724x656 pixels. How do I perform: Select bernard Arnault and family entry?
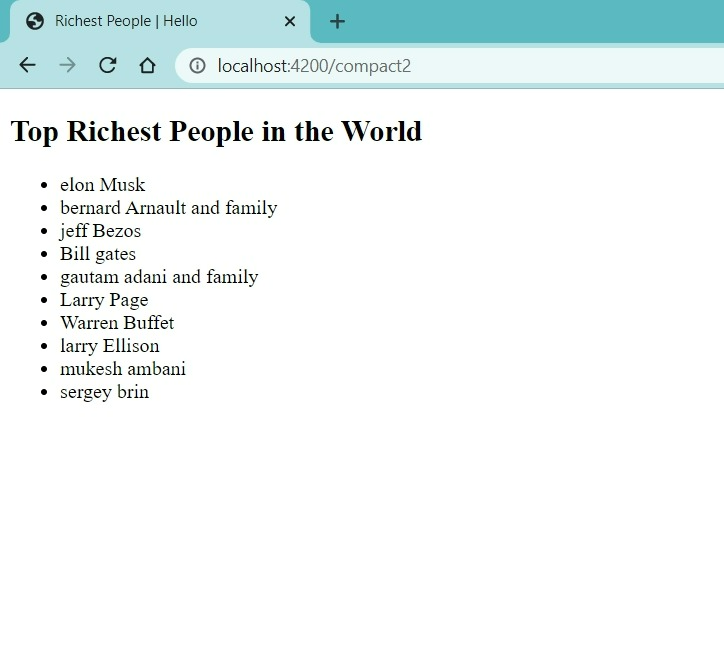[x=169, y=208]
